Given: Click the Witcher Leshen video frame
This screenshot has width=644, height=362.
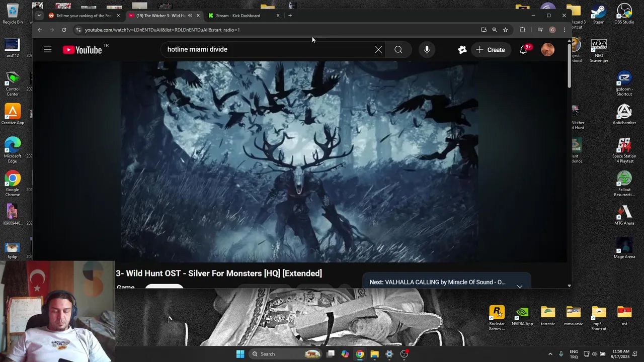Looking at the screenshot, I should tap(299, 161).
